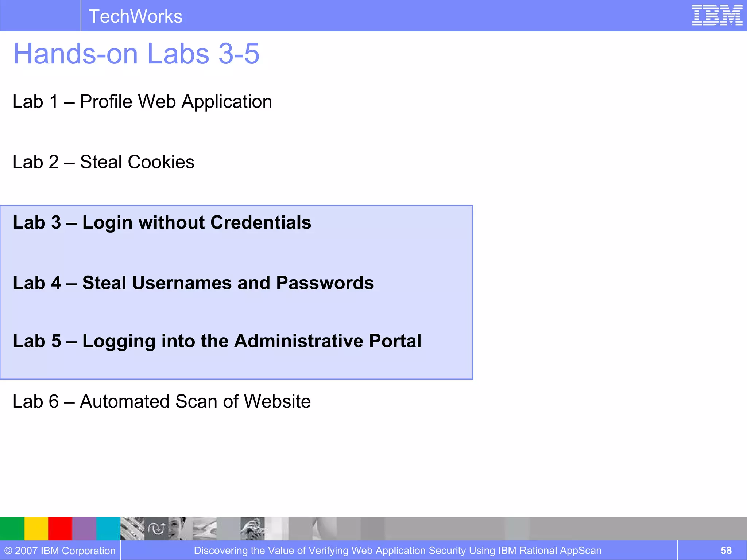Click the cyan square in the footer strip

[x=108, y=529]
